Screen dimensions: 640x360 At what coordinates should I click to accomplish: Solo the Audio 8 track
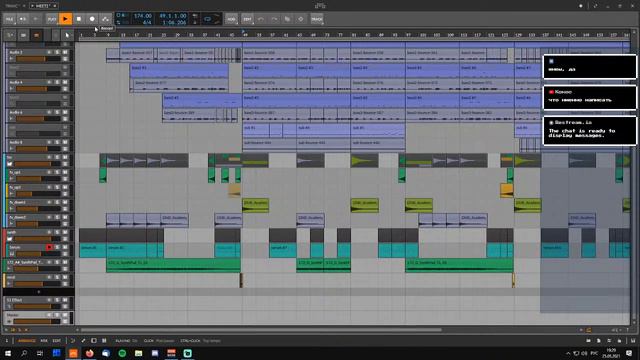pos(57,142)
